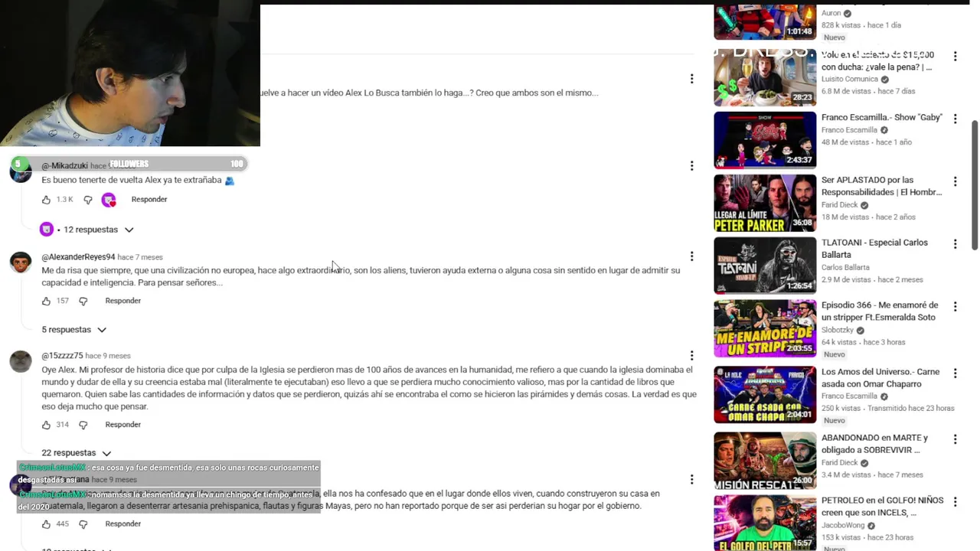980x551 pixels.
Task: Open options menu for @-Mikadzuki comment
Action: click(691, 166)
